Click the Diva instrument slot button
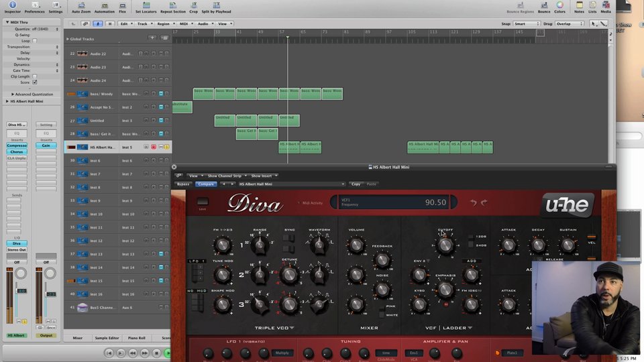The width and height of the screenshot is (644, 362). (x=17, y=243)
